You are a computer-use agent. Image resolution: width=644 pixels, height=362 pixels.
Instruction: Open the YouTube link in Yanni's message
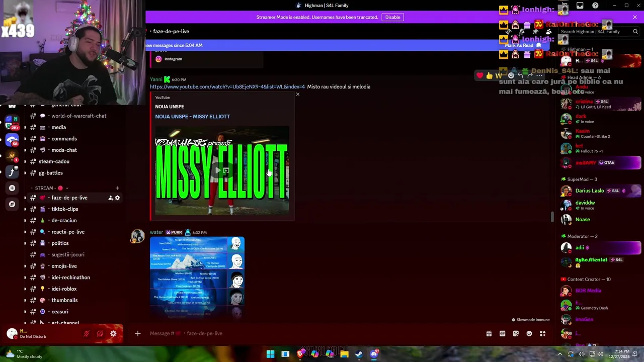[x=227, y=86]
